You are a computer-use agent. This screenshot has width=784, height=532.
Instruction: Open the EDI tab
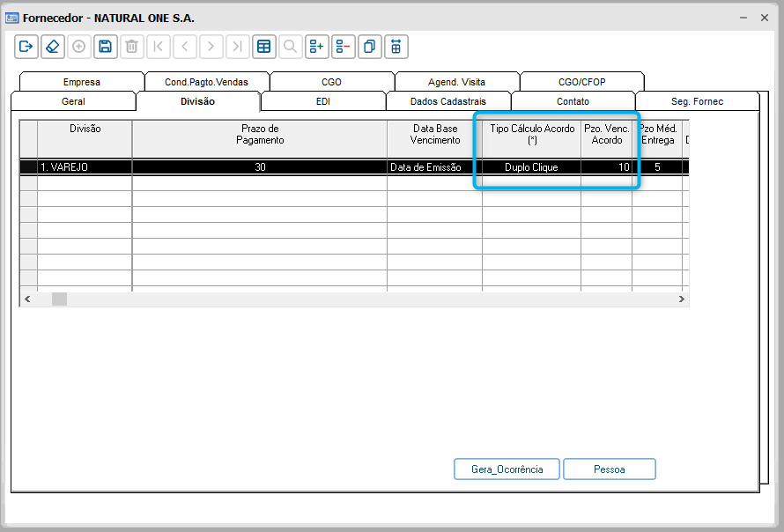(x=323, y=101)
